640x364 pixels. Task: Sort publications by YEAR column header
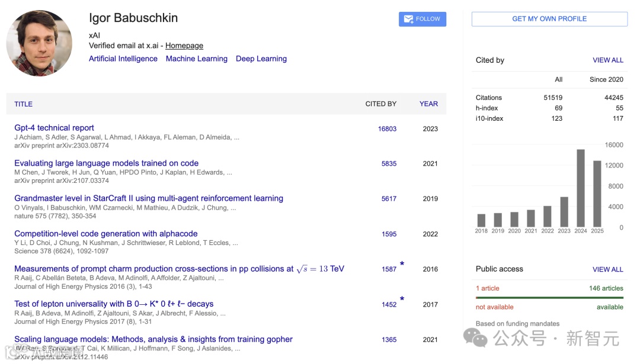click(x=428, y=104)
